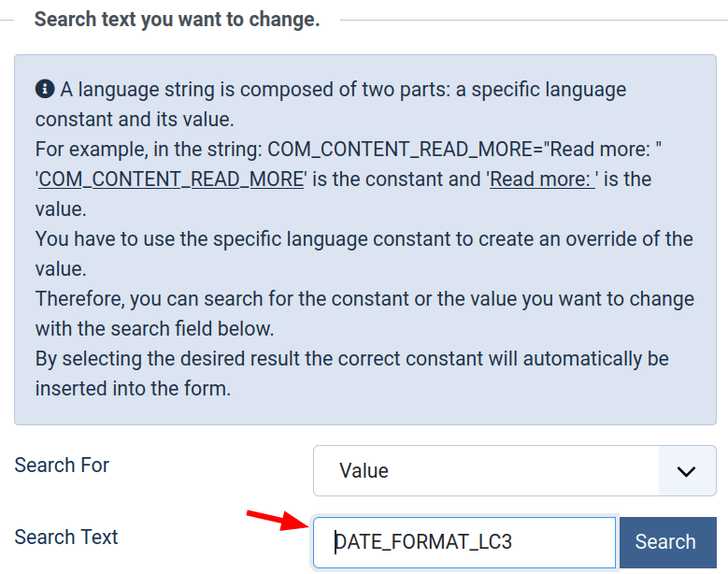Click the underlined "Read more:" value text

click(x=542, y=179)
